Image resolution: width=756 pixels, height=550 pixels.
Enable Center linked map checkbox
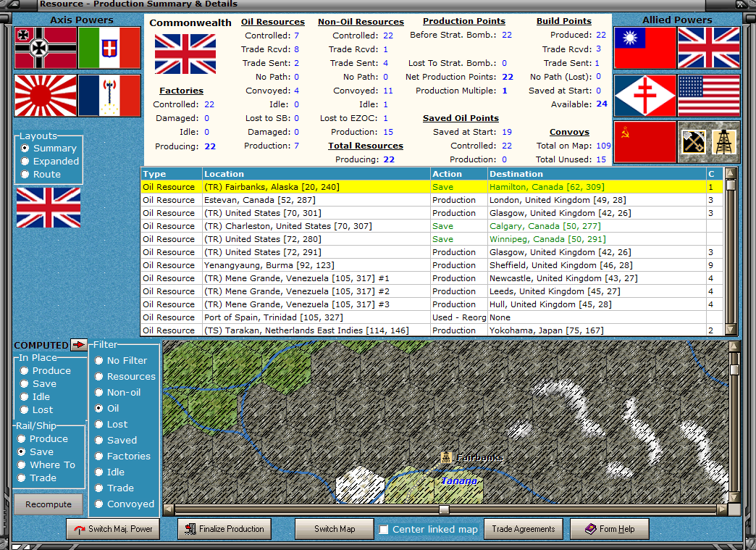[x=384, y=529]
